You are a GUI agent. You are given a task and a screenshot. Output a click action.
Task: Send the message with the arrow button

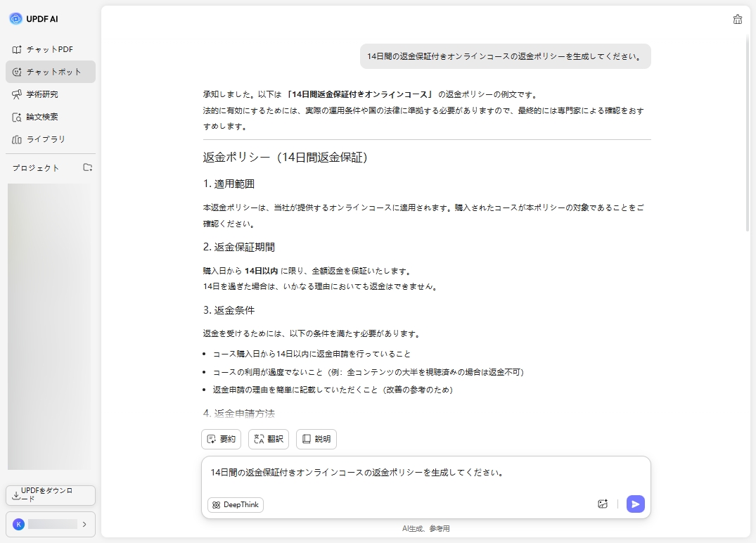[635, 504]
